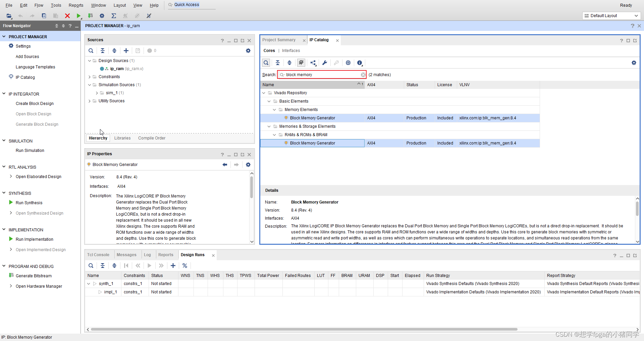
Task: Collapse IP INTEGRATOR section
Action: coord(4,94)
